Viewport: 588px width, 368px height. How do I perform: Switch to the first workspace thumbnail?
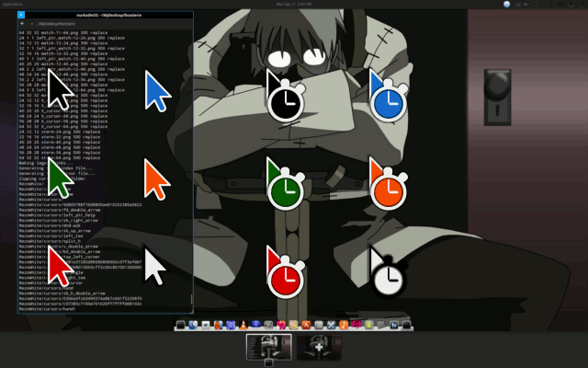(268, 347)
